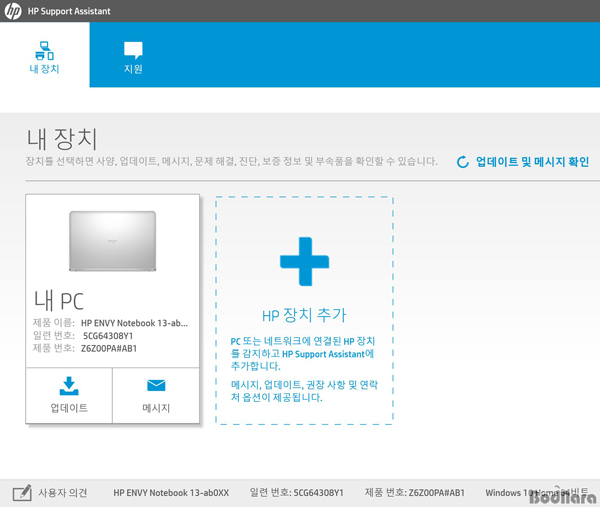Select the 내 장치 devices tab icon
This screenshot has width=600, height=507.
tap(44, 51)
